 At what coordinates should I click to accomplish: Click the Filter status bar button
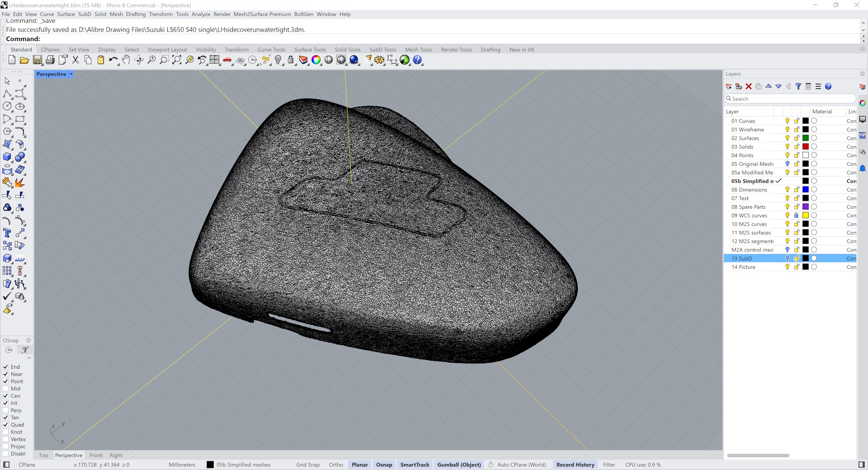point(609,465)
